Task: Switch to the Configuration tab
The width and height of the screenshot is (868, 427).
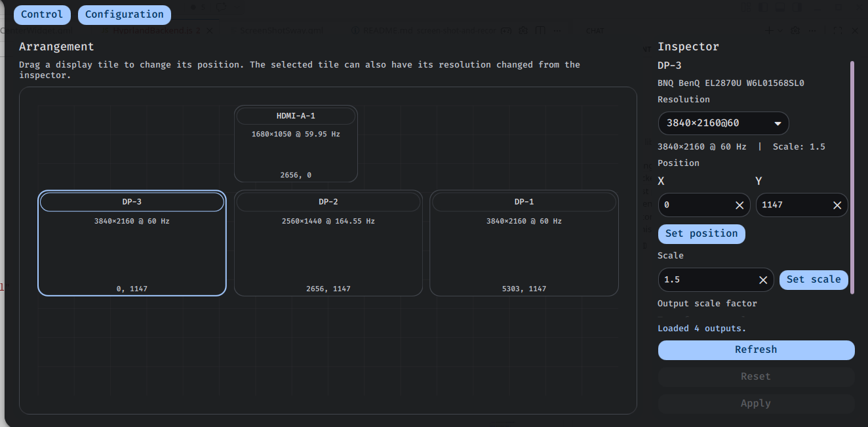Action: pyautogui.click(x=125, y=14)
